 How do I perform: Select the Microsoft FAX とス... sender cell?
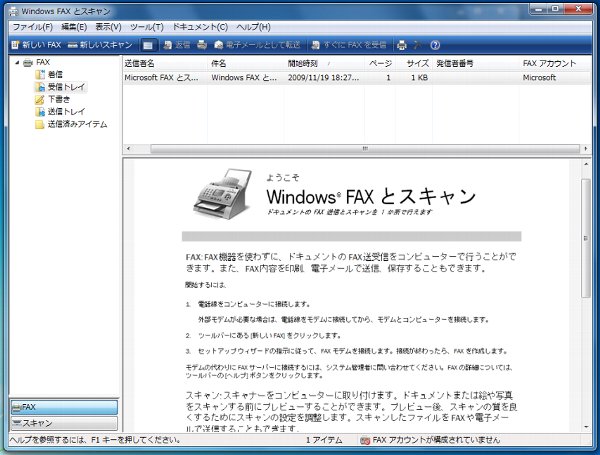[161, 78]
